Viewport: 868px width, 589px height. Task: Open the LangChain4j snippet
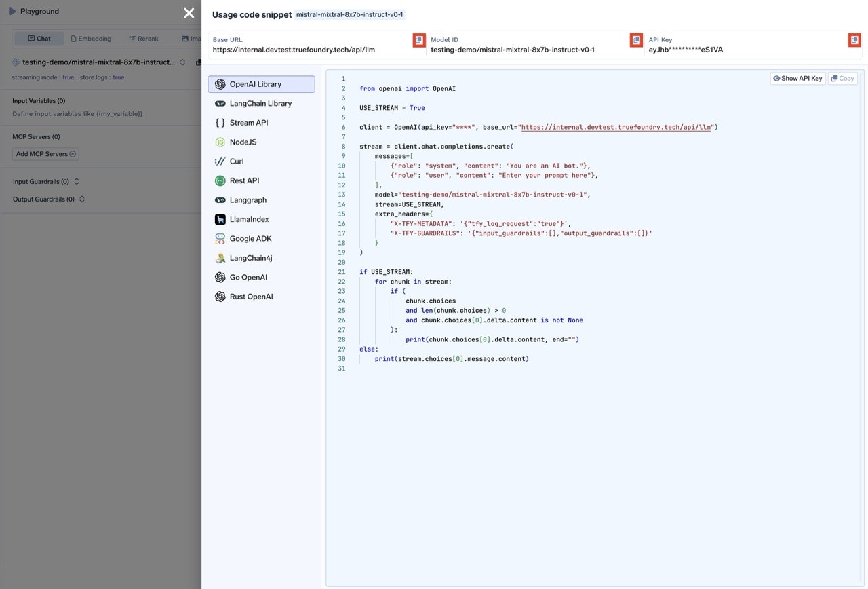click(261, 258)
